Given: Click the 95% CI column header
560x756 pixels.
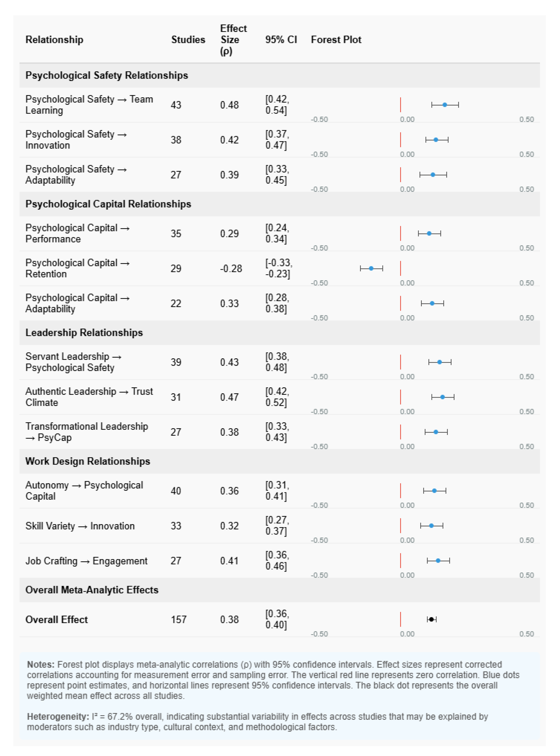Looking at the screenshot, I should point(281,40).
